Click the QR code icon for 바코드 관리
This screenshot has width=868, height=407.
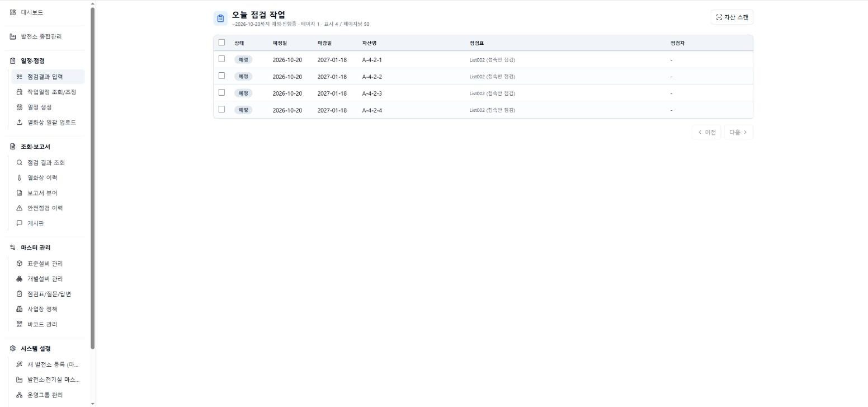[20, 324]
